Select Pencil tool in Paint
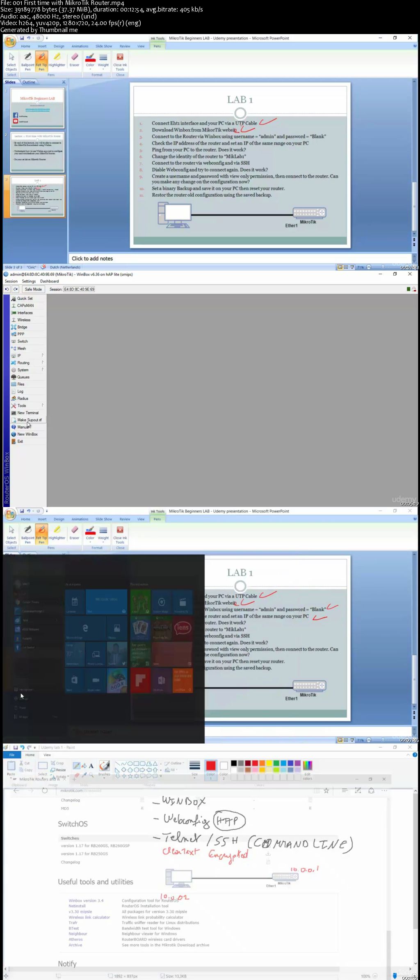The height and width of the screenshot is (980, 420). click(76, 766)
